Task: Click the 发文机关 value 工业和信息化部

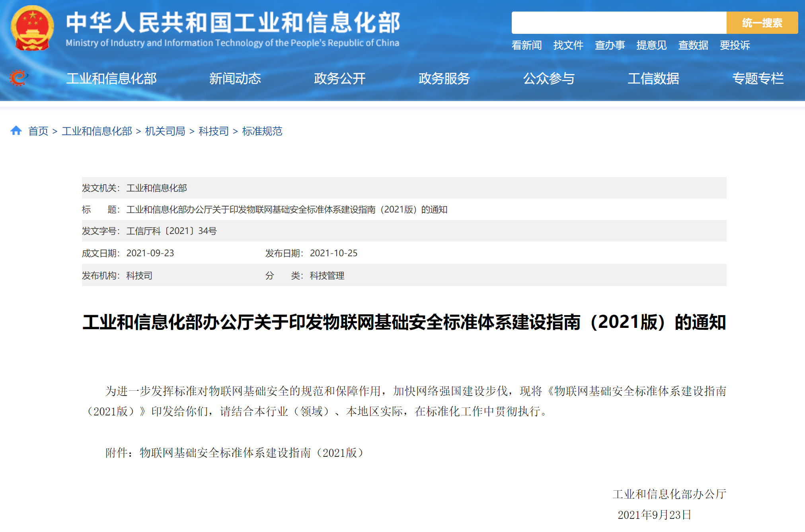Action: click(156, 188)
